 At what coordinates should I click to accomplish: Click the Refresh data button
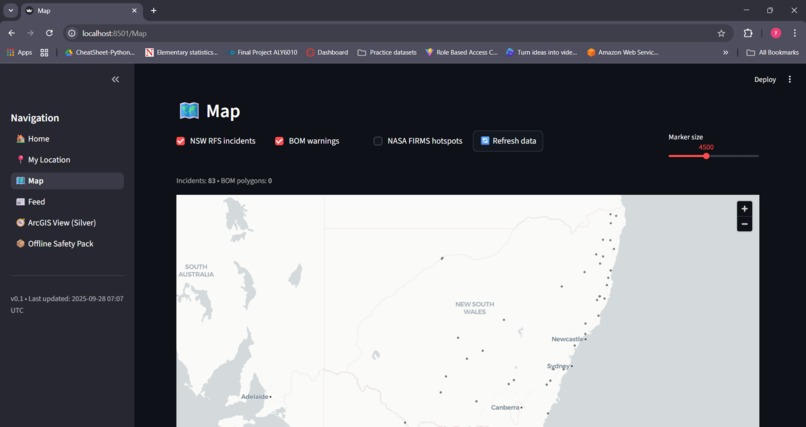tap(508, 141)
